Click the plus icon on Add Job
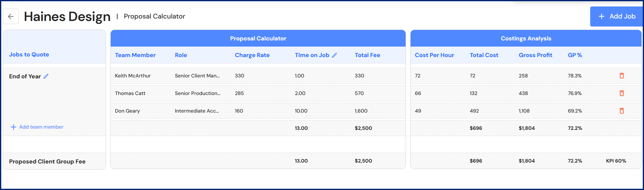644x190 pixels. (x=601, y=16)
